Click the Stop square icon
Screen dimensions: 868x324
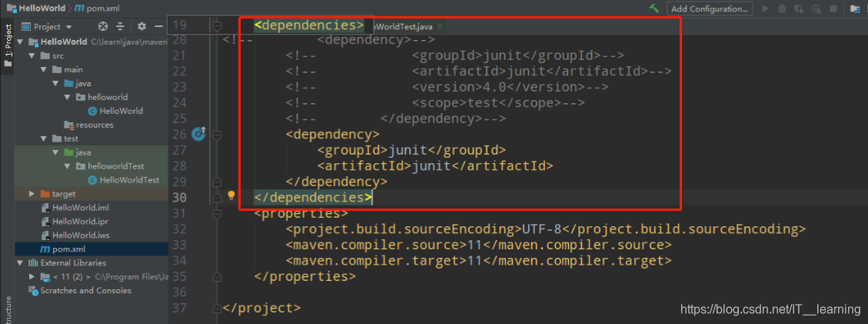(x=833, y=9)
